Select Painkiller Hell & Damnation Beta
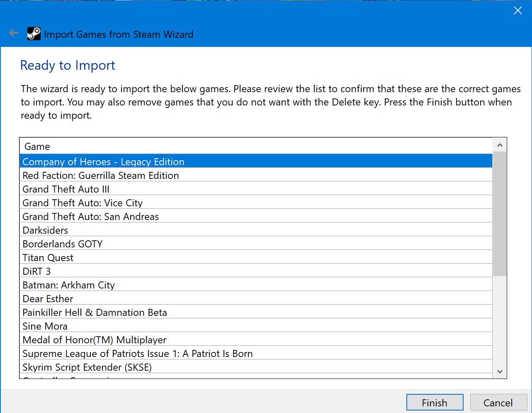532x413 pixels. pos(256,312)
